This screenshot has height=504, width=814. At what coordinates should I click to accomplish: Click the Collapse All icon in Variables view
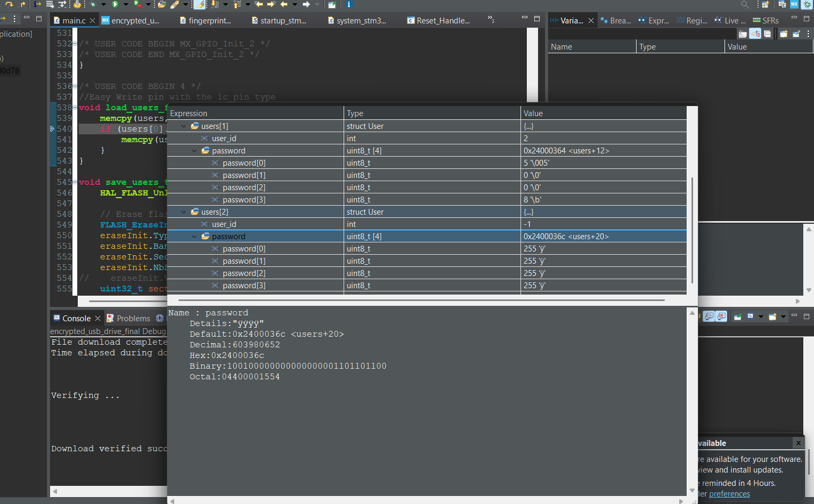pos(768,34)
